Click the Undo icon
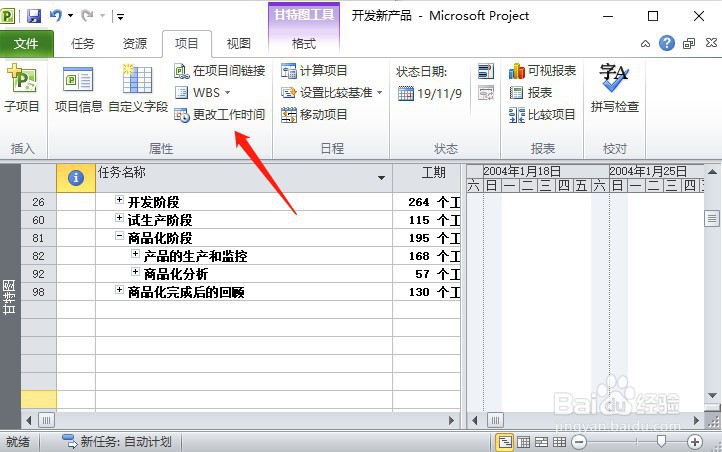Viewport: 722px width, 452px height. click(x=56, y=16)
